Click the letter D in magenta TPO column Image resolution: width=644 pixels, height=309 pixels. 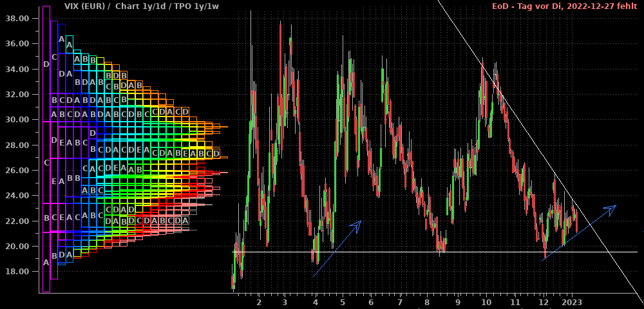46,64
